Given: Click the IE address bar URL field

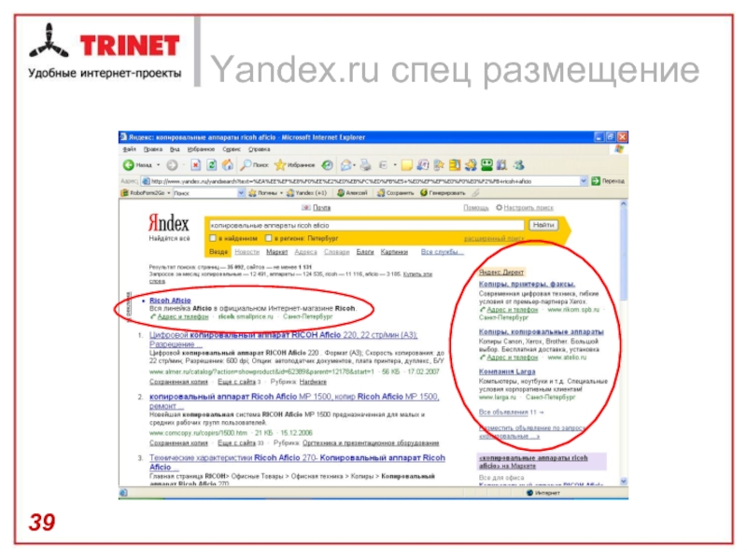Looking at the screenshot, I should [364, 181].
